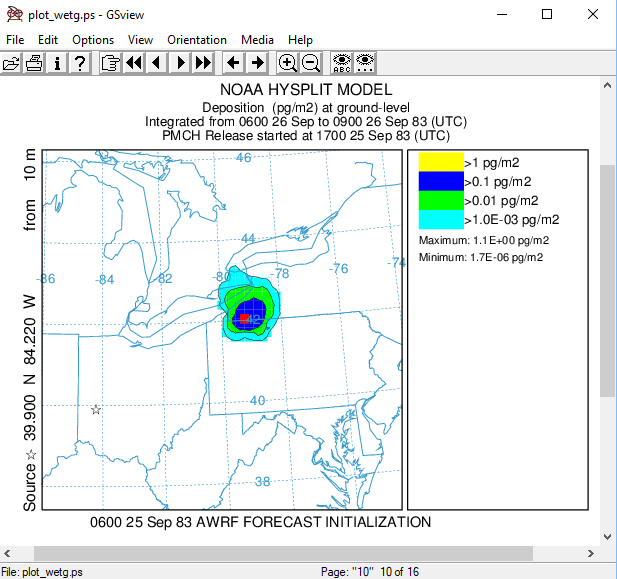The width and height of the screenshot is (617, 579).
Task: Click the Go to page hand icon
Action: [x=110, y=63]
